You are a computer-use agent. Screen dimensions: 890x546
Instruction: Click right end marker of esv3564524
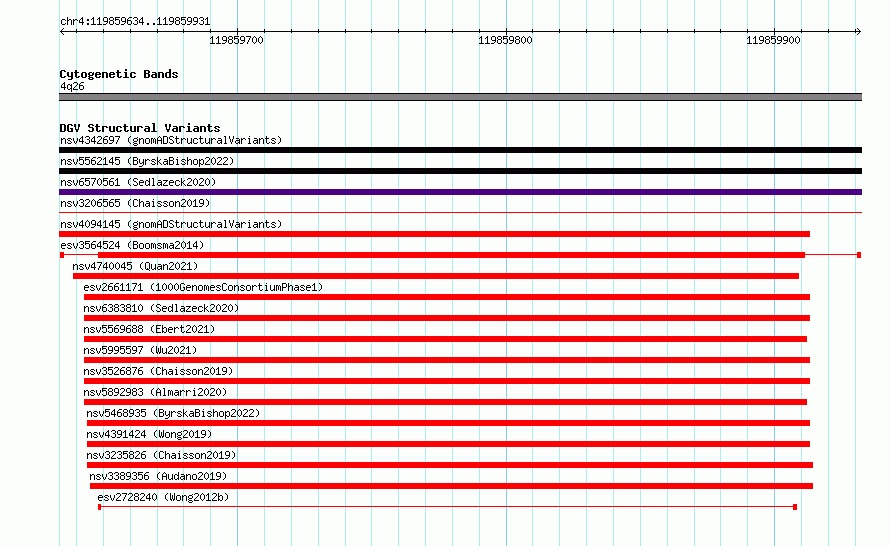pos(859,255)
